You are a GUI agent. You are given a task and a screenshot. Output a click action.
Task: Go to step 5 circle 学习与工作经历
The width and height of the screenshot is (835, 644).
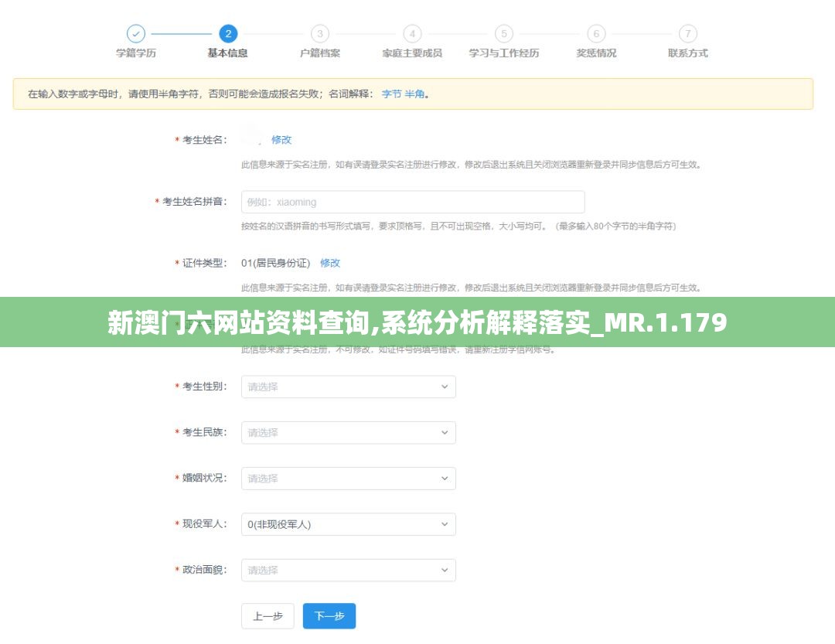[x=504, y=33]
